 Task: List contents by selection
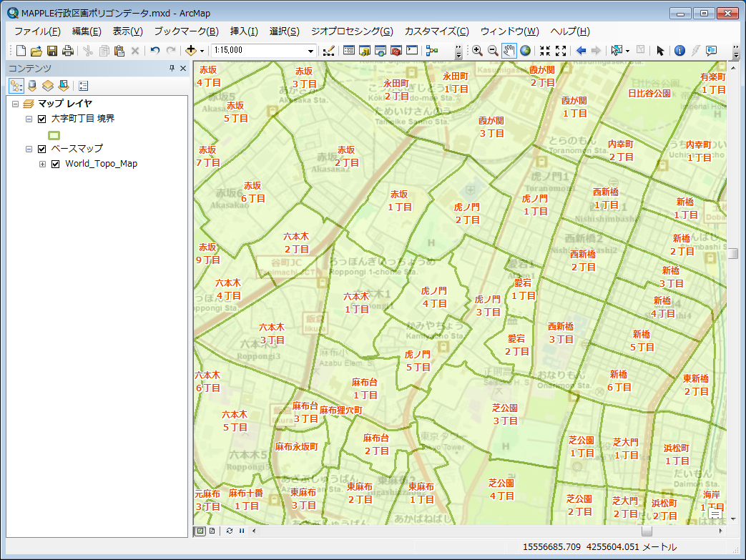[x=63, y=86]
